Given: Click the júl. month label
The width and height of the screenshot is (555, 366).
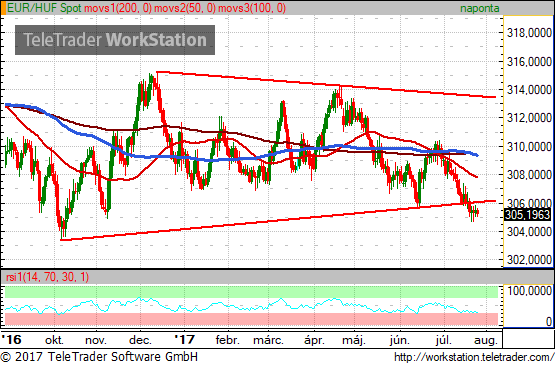Looking at the screenshot, I should 444,340.
